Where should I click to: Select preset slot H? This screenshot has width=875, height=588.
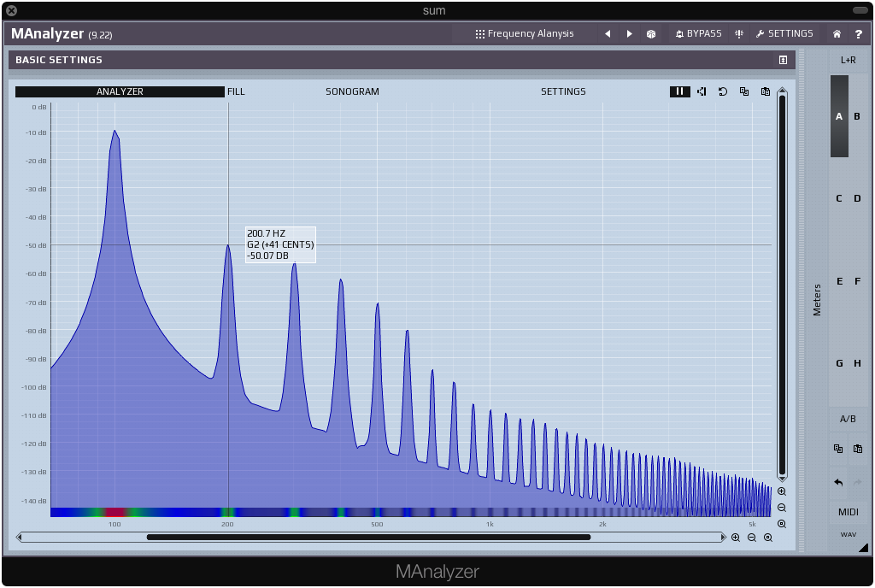(x=857, y=363)
